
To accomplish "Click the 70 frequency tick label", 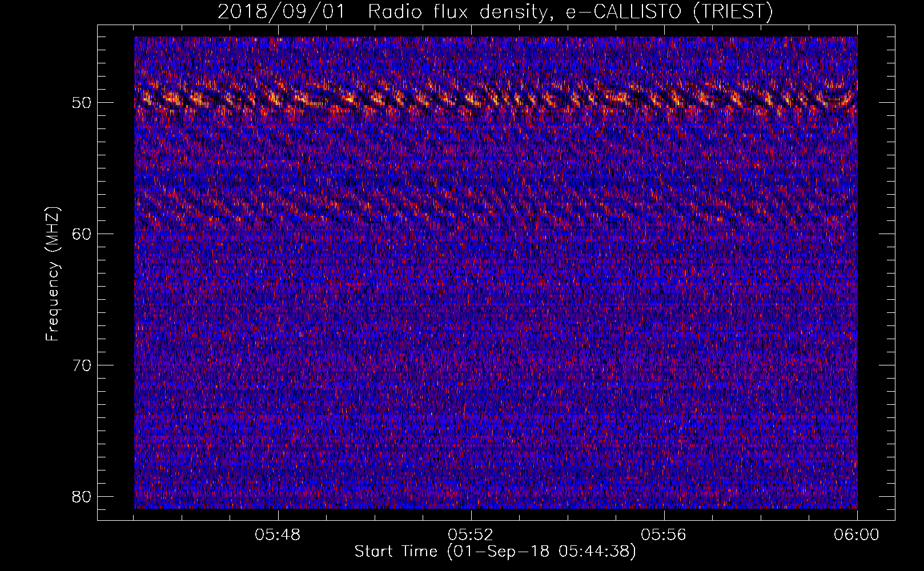I will pos(82,365).
